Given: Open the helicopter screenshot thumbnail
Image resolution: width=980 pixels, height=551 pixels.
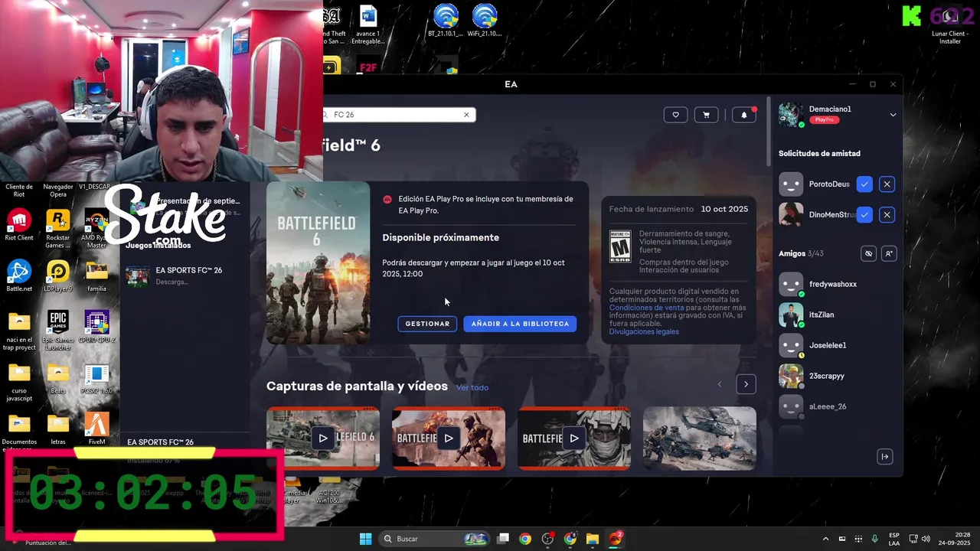Looking at the screenshot, I should 700,439.
